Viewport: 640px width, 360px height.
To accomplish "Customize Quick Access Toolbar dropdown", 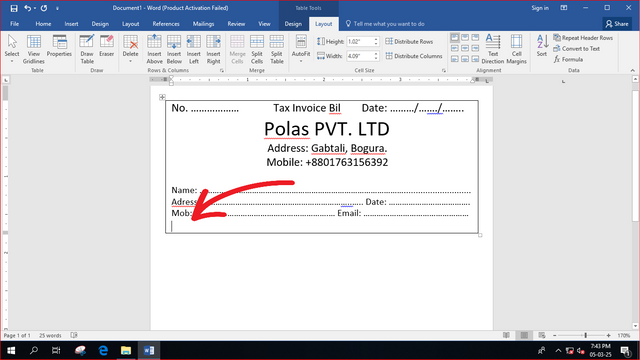I will coord(57,8).
